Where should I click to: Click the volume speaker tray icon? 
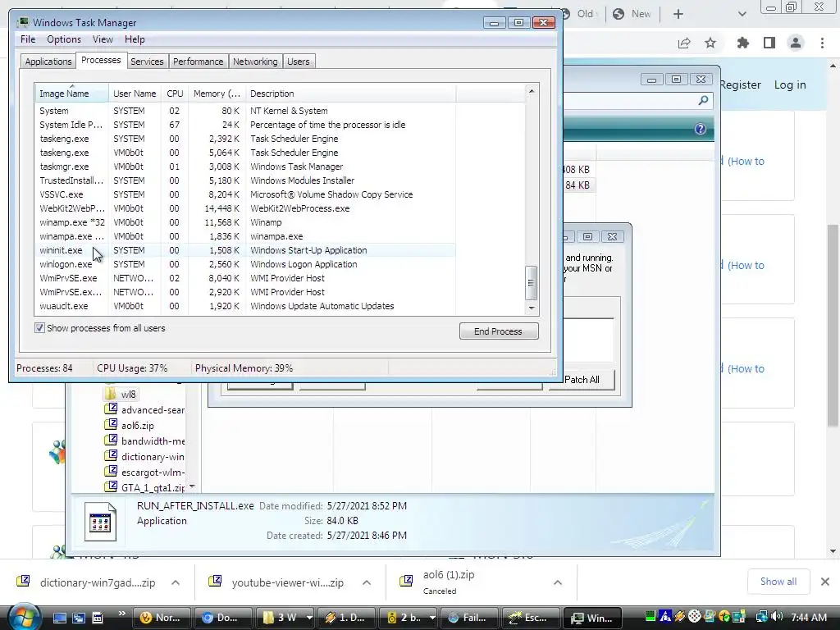pos(778,617)
